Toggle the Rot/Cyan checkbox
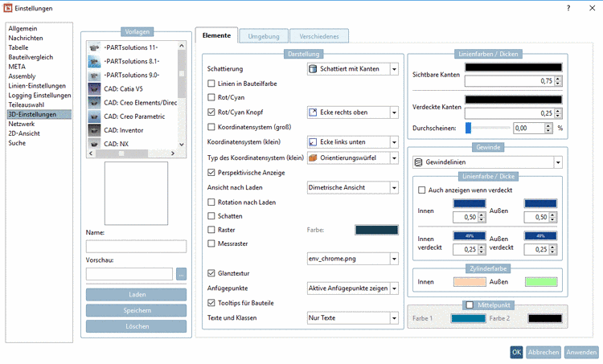 [211, 97]
